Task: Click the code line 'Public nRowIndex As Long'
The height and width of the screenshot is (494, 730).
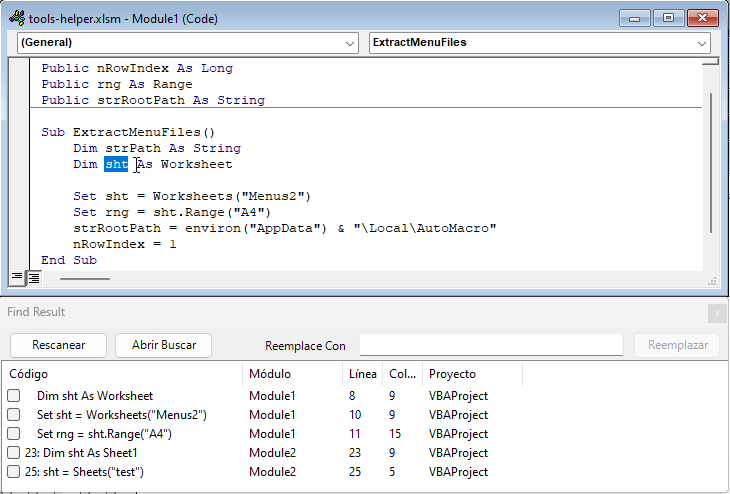Action: point(137,68)
